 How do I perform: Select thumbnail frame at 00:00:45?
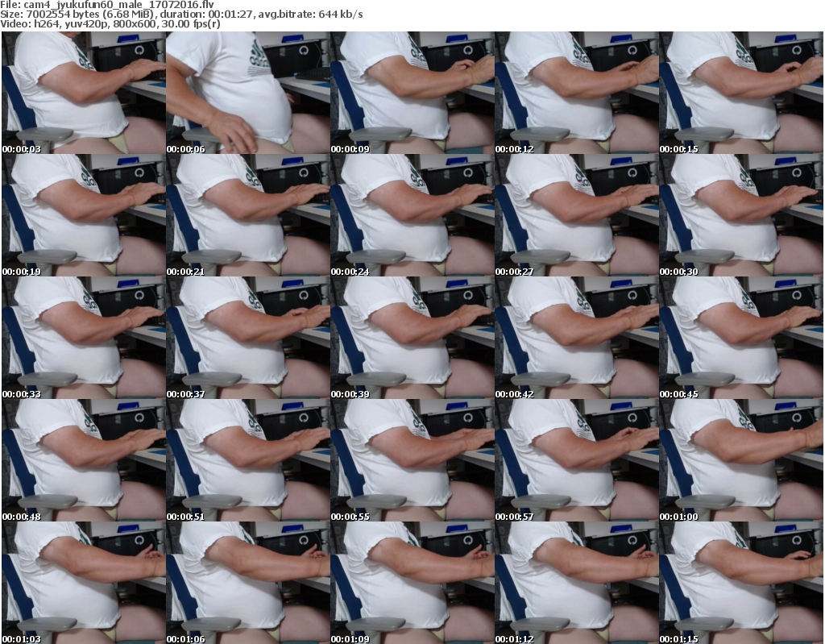coord(741,338)
